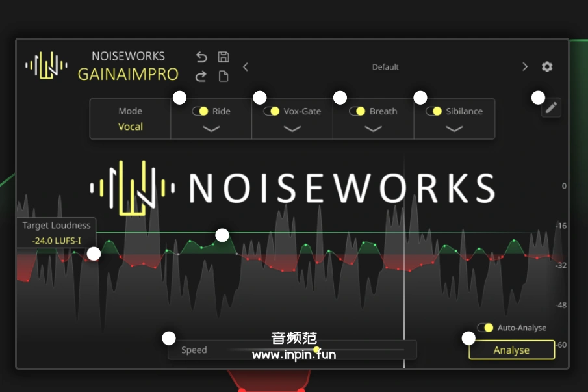Screen dimensions: 588x392
Task: Click the GAINAIMPRO title text
Action: pos(128,74)
